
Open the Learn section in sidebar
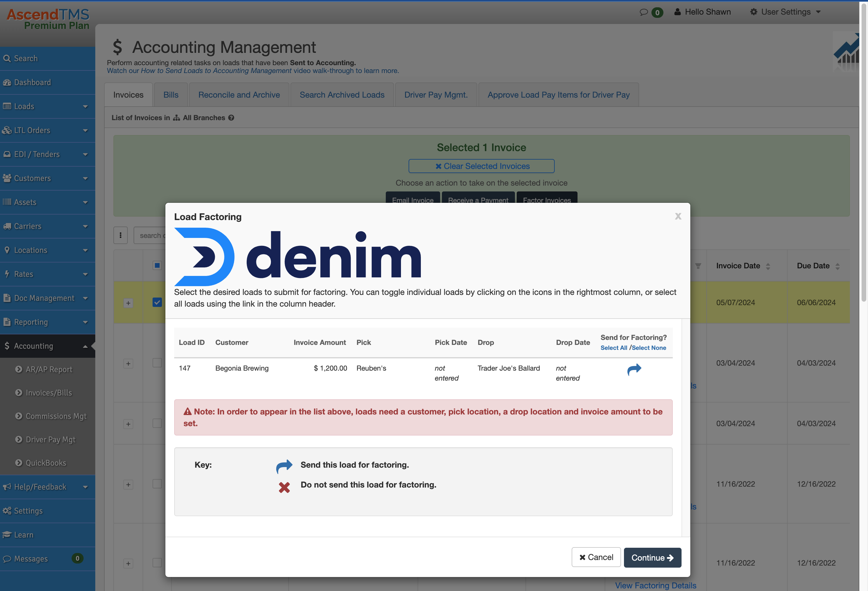click(47, 535)
